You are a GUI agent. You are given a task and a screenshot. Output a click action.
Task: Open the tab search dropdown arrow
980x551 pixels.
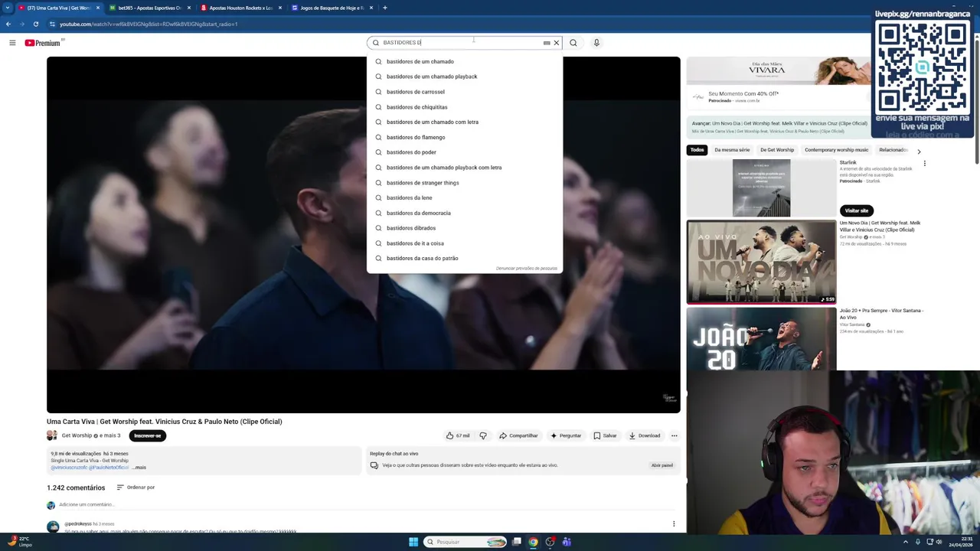click(8, 8)
